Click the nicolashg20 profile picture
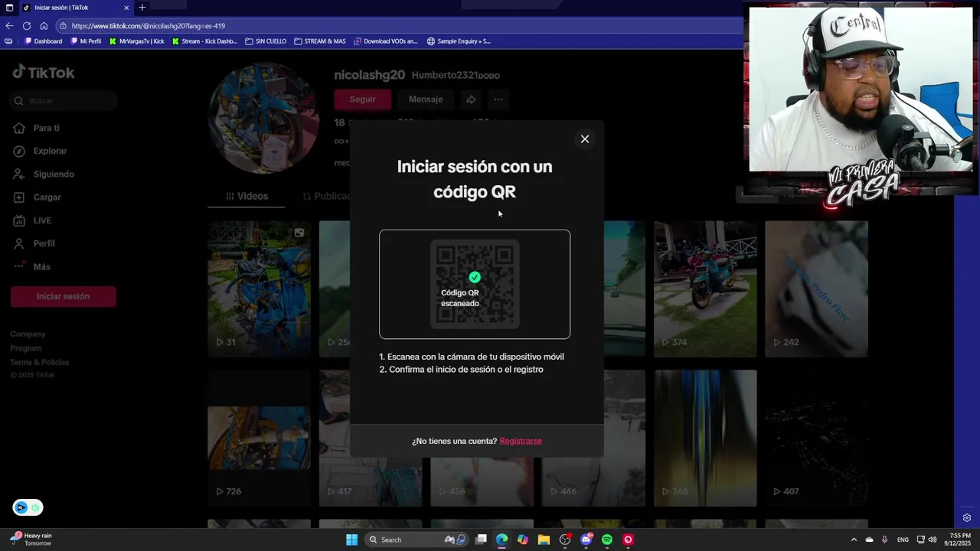Viewport: 980px width, 551px height. point(264,116)
